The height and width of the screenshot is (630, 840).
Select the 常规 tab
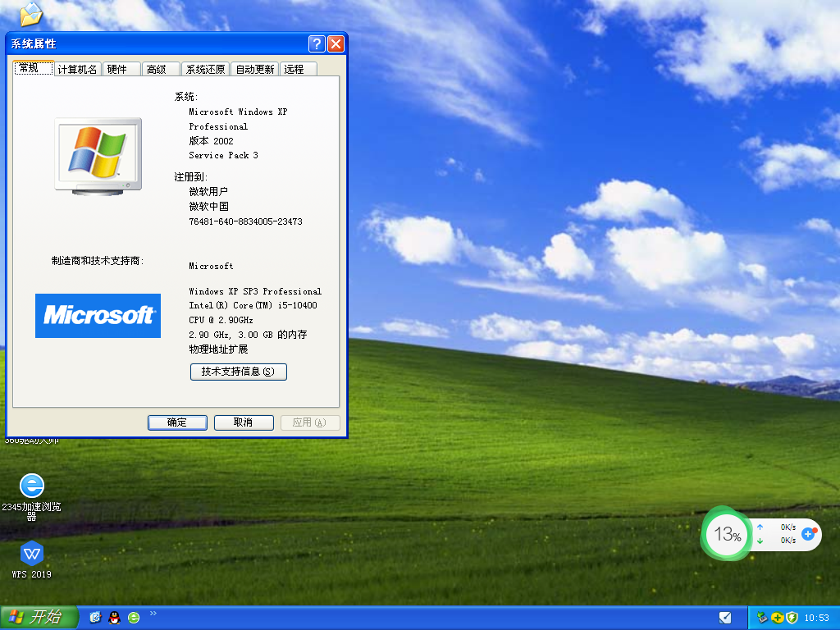coord(33,68)
